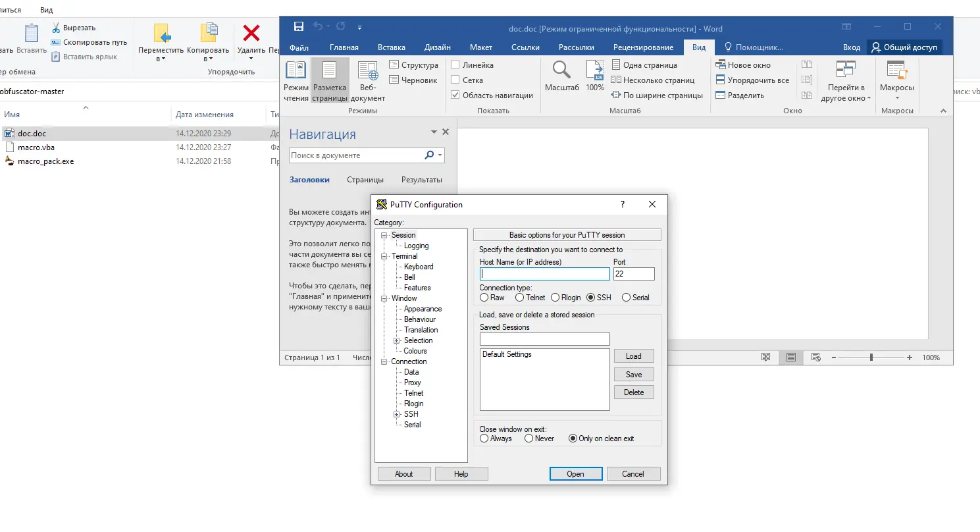The image size is (980, 532).
Task: Open the Pages tab in Navigation pane
Action: (365, 180)
